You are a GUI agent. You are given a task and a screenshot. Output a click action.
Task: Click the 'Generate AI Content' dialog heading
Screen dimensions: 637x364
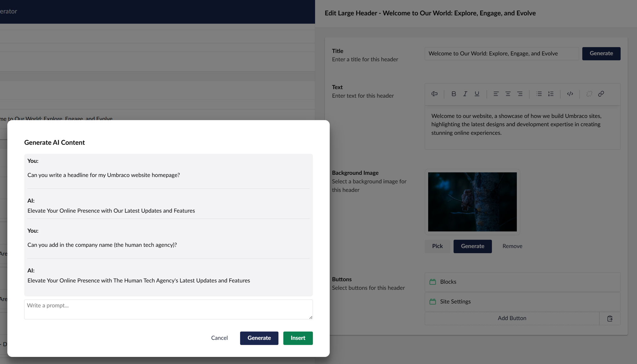[x=54, y=143]
